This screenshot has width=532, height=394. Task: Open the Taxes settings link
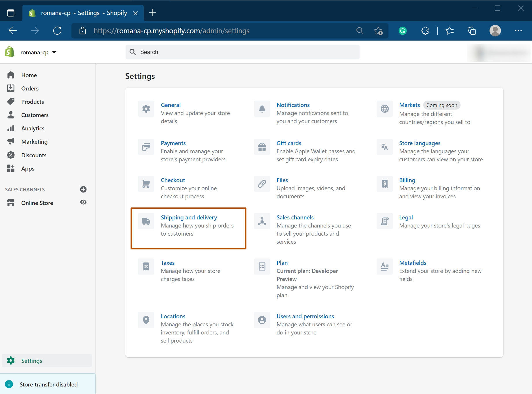tap(168, 263)
